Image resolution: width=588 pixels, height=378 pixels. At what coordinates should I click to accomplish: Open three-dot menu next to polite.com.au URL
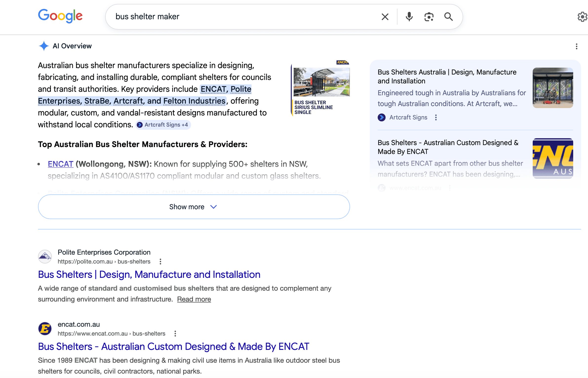[x=160, y=262]
